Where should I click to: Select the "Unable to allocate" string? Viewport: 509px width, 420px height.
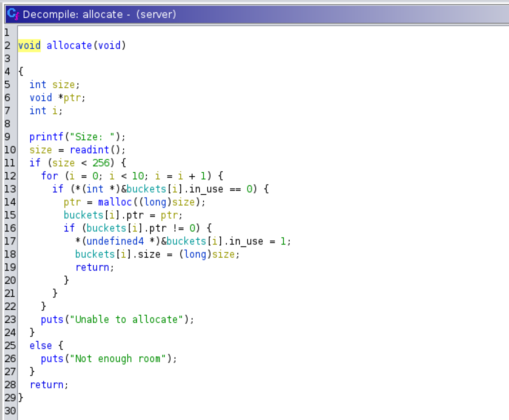pyautogui.click(x=130, y=320)
